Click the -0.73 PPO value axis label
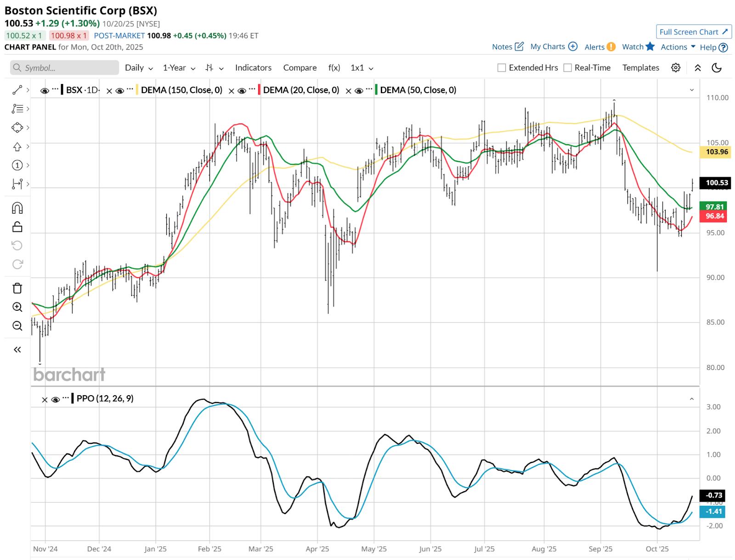Image resolution: width=735 pixels, height=560 pixels. [x=712, y=495]
